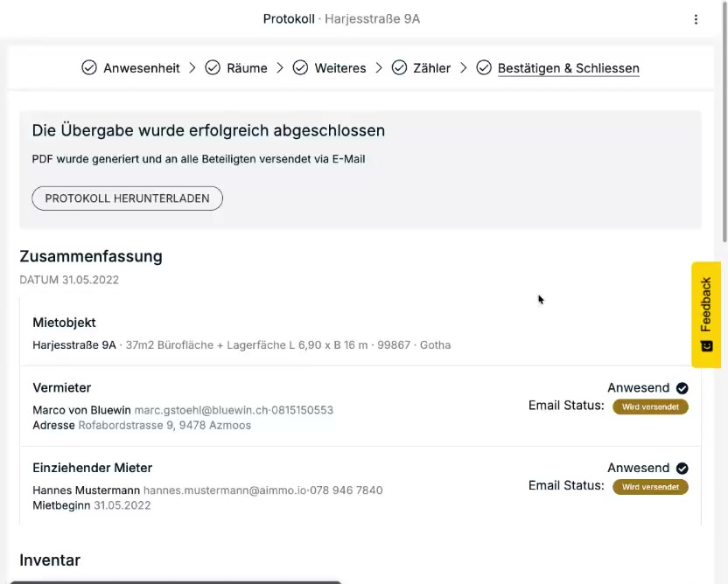Click the Bestätigen & Schliessen checkmark icon
Viewport: 728px width, 584px height.
tap(484, 68)
